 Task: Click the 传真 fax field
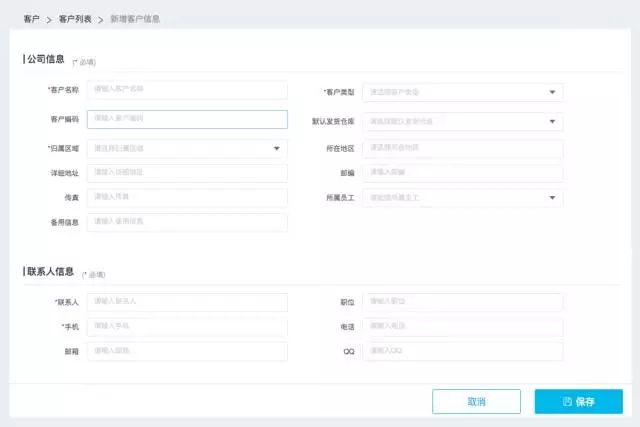pos(187,197)
